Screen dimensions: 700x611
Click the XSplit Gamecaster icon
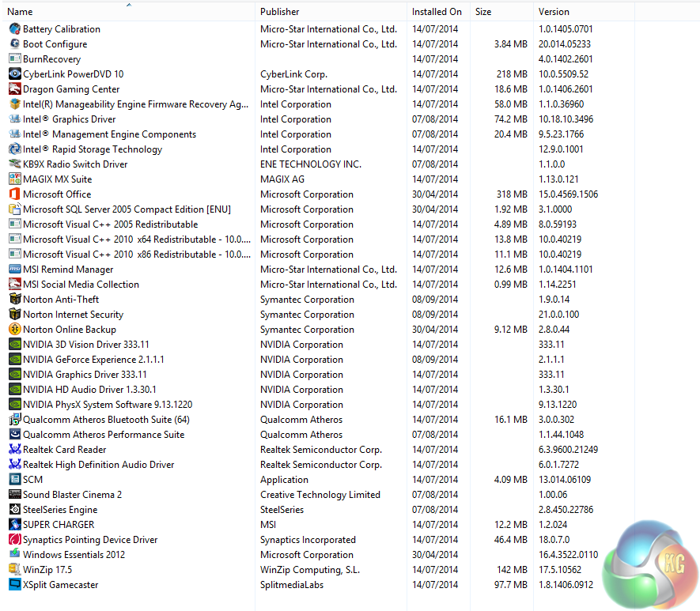[15, 585]
